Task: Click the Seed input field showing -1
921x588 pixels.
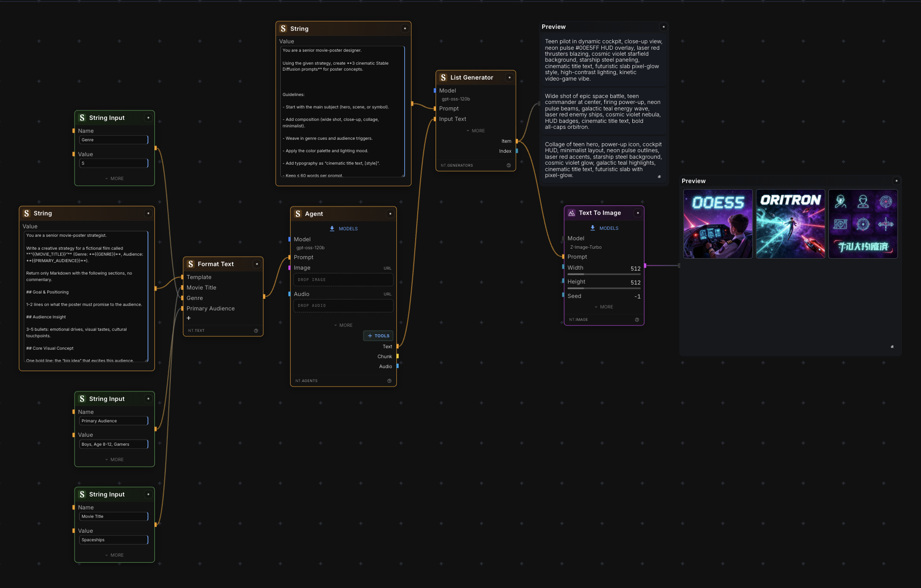Action: pos(632,296)
